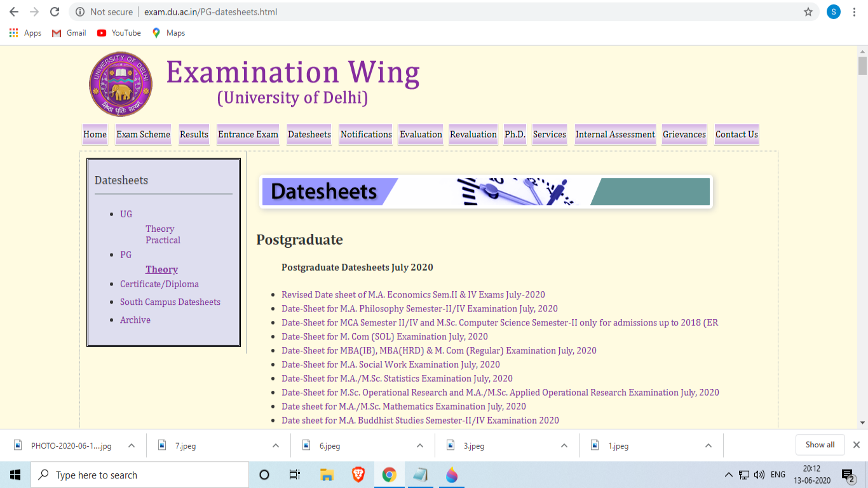Open the Internal Assessment menu
Image resolution: width=868 pixels, height=488 pixels.
pos(615,134)
